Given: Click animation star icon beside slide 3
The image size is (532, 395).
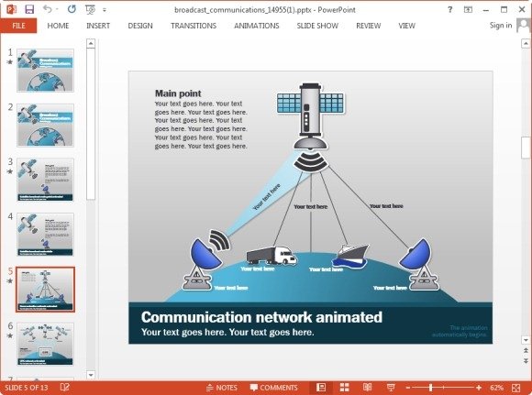Looking at the screenshot, I should 10,171.
